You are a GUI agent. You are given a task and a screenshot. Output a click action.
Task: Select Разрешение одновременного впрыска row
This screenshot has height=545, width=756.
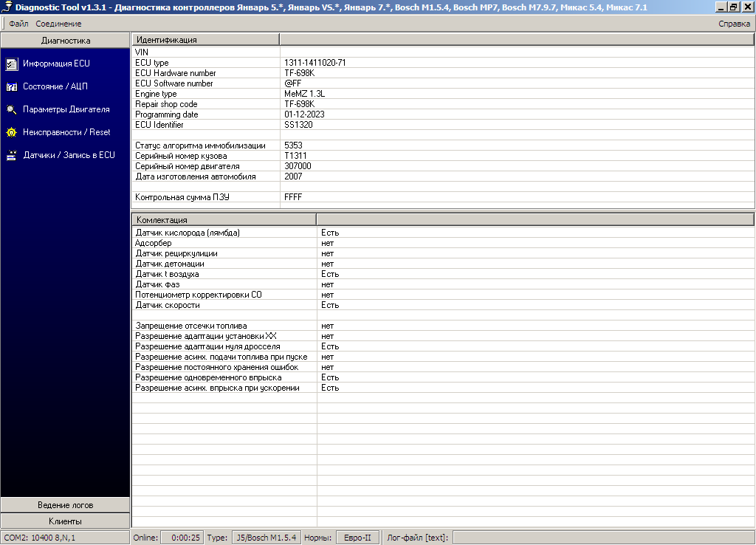click(443, 377)
